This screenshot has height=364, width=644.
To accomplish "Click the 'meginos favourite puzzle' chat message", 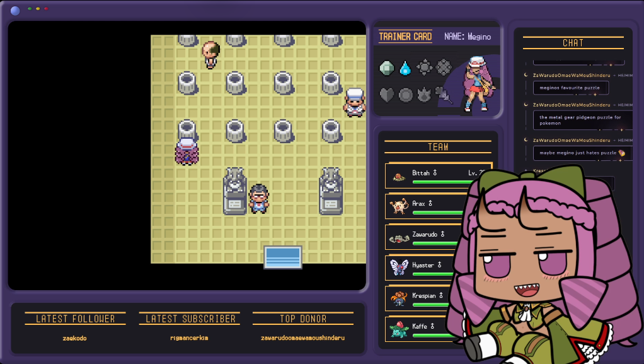I will coord(570,88).
